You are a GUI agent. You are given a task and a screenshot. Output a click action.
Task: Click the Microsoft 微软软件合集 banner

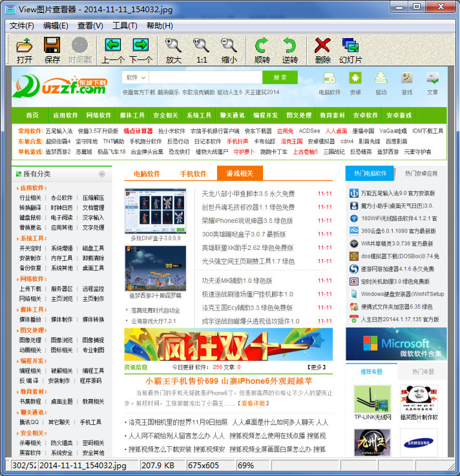pyautogui.click(x=396, y=344)
